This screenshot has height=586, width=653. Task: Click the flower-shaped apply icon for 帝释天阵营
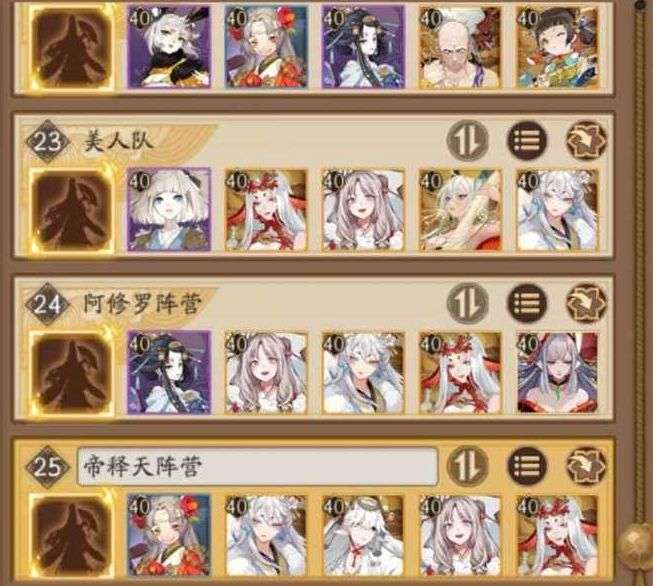click(587, 466)
